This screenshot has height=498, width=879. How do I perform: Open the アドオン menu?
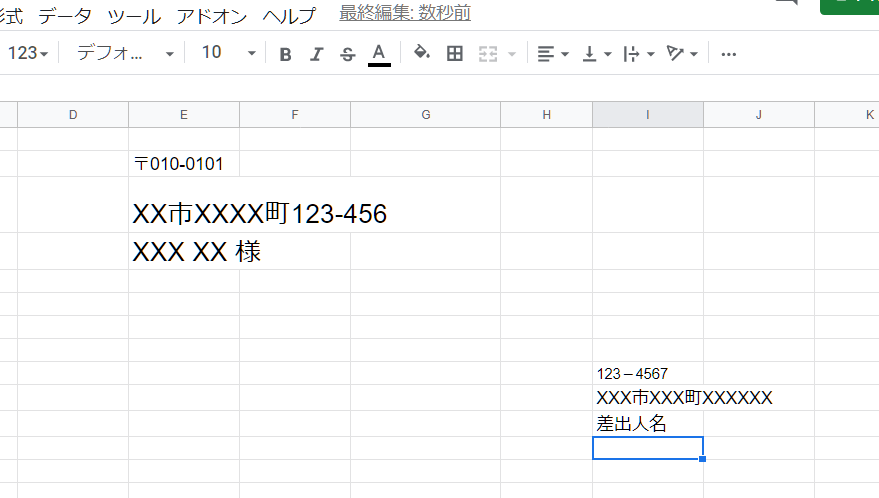[211, 16]
